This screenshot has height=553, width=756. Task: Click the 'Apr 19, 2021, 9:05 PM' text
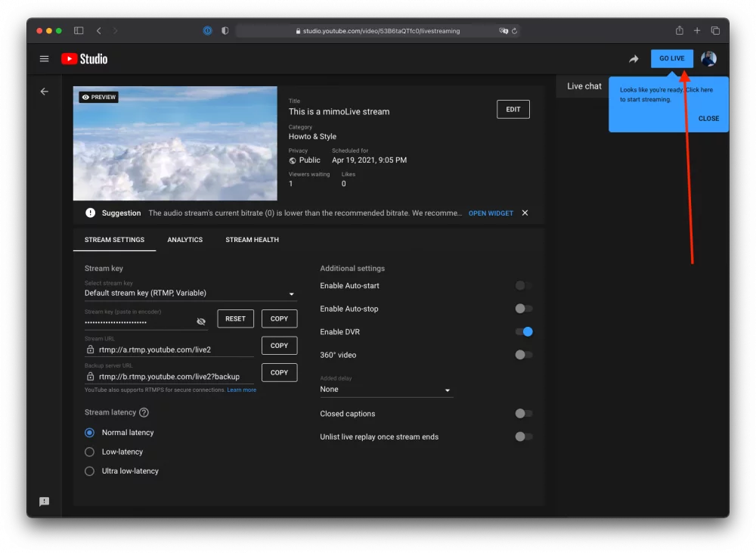coord(370,160)
